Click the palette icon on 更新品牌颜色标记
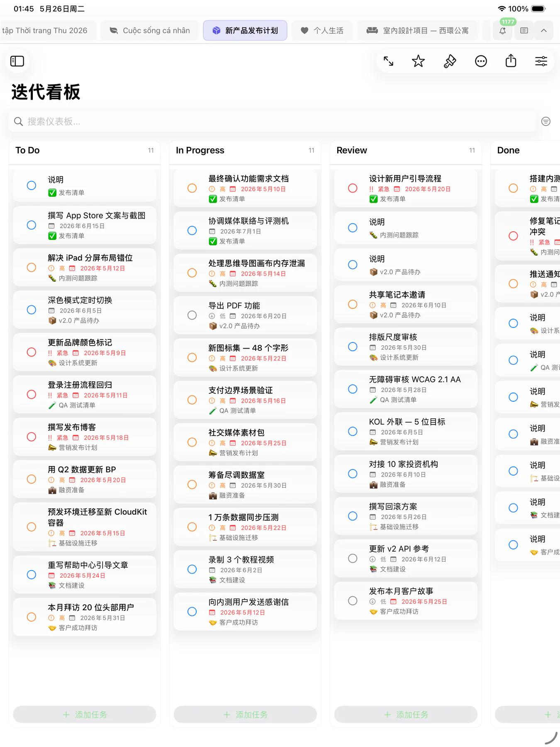The image size is (560, 747). click(x=52, y=363)
